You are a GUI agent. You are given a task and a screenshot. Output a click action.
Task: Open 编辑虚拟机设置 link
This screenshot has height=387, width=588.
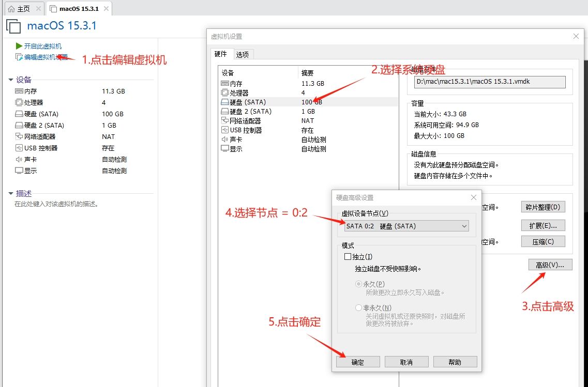(x=46, y=57)
